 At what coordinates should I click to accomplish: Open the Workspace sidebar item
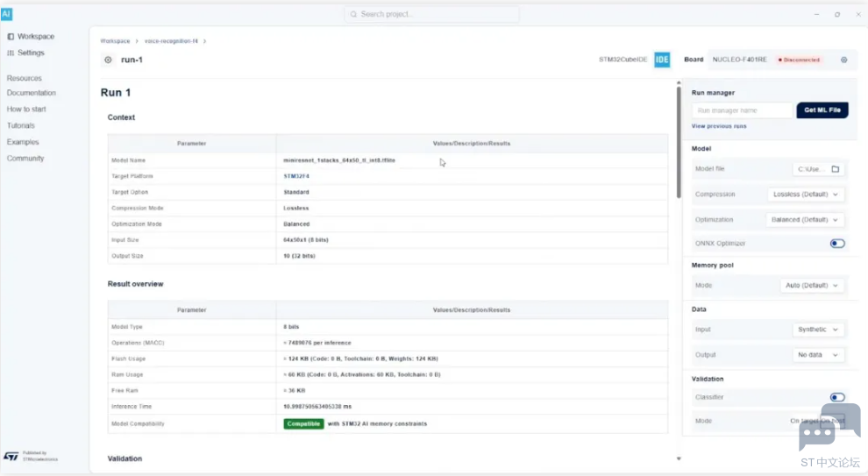coord(31,37)
